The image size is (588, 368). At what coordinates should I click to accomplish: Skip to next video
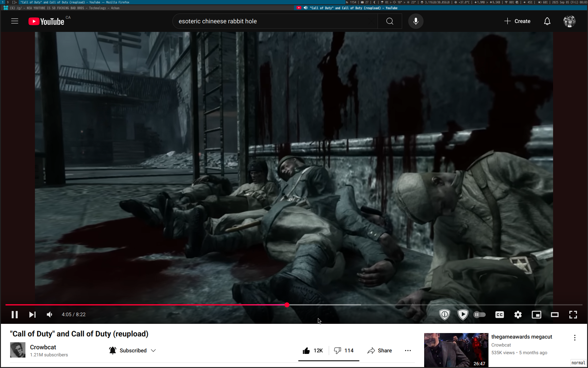(x=32, y=315)
